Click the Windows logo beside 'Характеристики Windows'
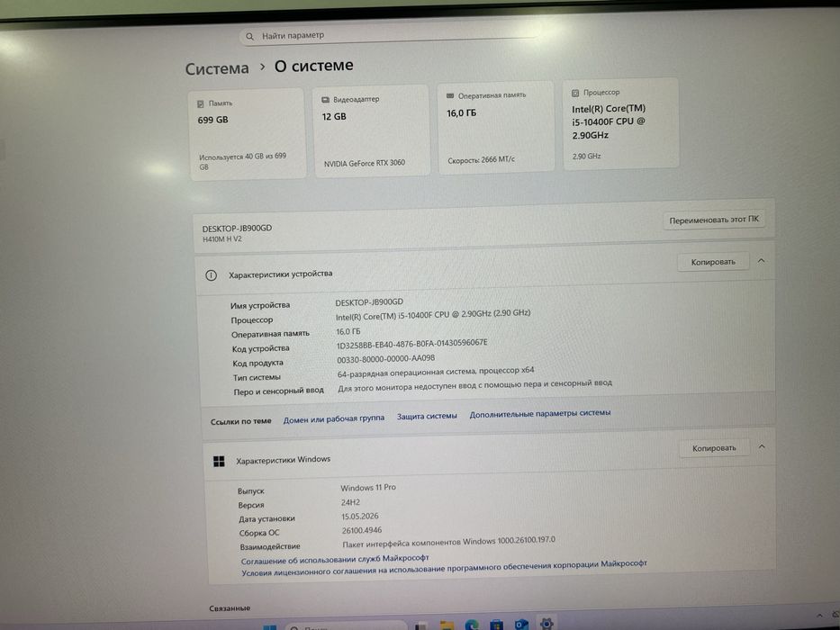840x630 pixels. pos(219,461)
